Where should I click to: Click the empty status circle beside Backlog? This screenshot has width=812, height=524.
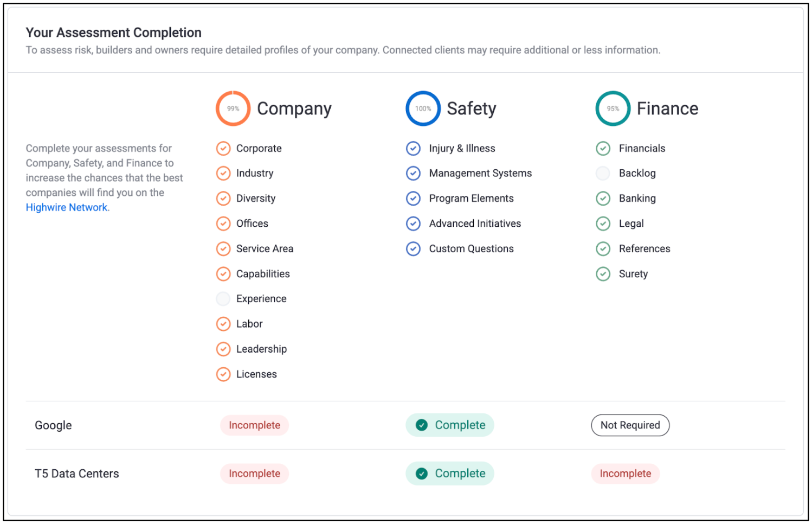tap(603, 174)
